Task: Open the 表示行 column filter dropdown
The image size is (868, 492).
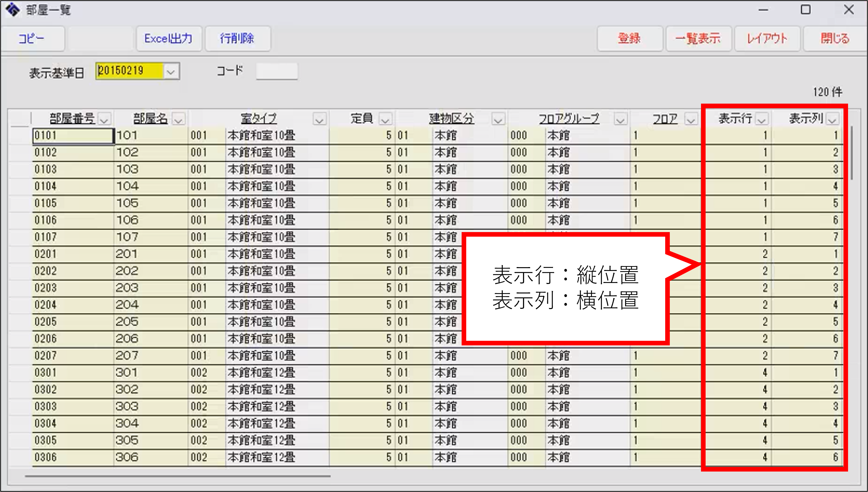Action: 762,119
